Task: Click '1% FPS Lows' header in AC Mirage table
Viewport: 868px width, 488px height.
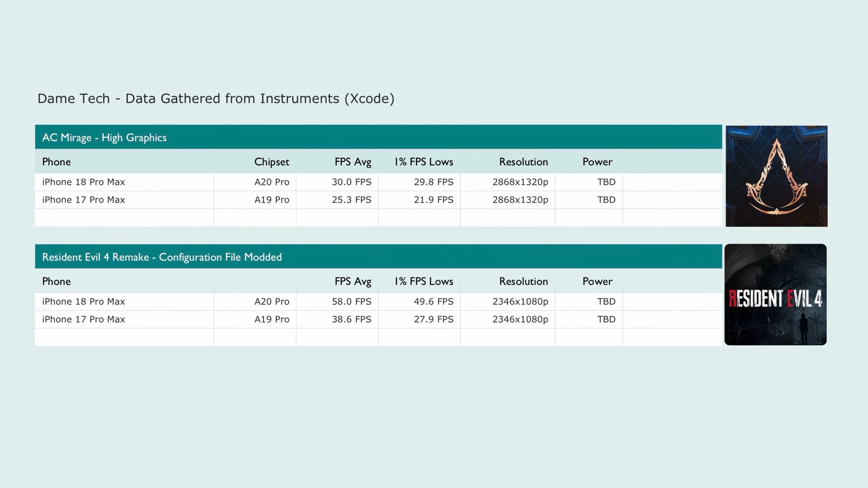Action: (x=423, y=162)
